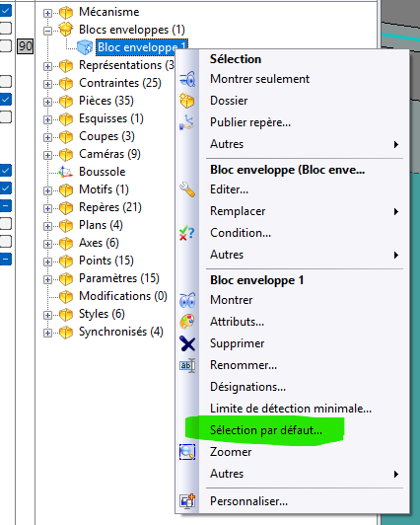Click the Boussole compass icon in the tree
420x525 pixels.
click(x=65, y=172)
